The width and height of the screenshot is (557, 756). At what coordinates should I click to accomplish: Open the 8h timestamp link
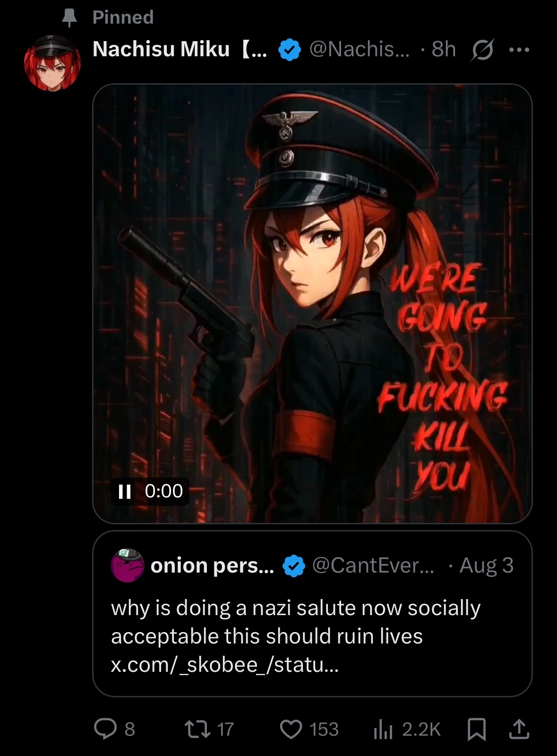tap(444, 49)
